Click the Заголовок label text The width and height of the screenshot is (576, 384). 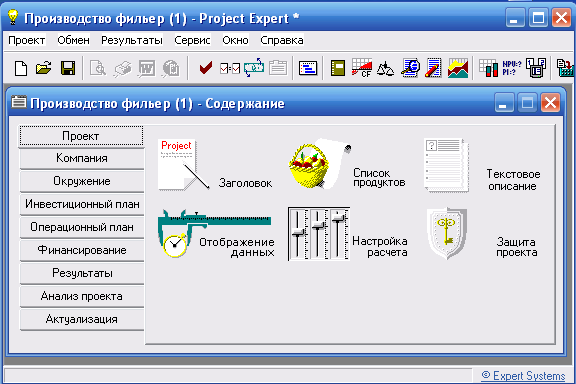[245, 183]
